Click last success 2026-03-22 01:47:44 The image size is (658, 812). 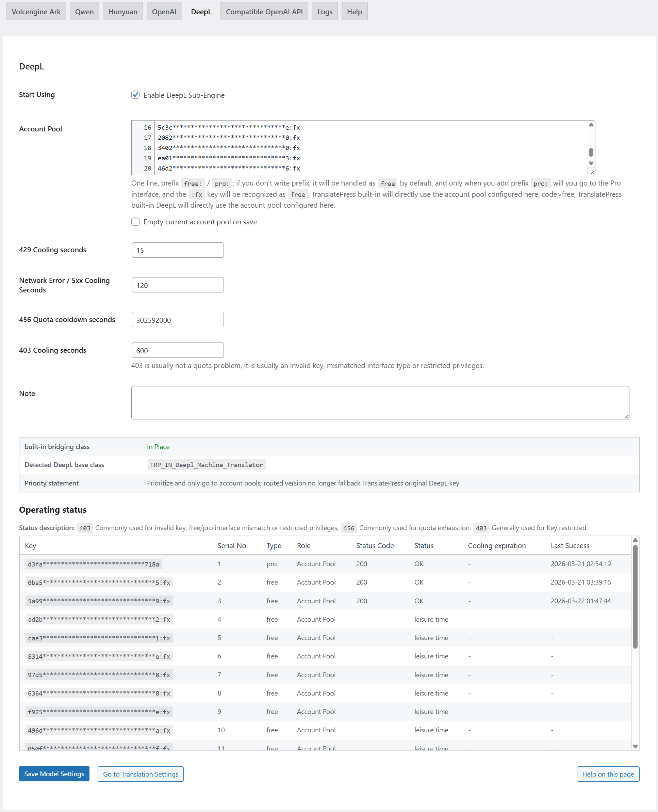tap(581, 601)
